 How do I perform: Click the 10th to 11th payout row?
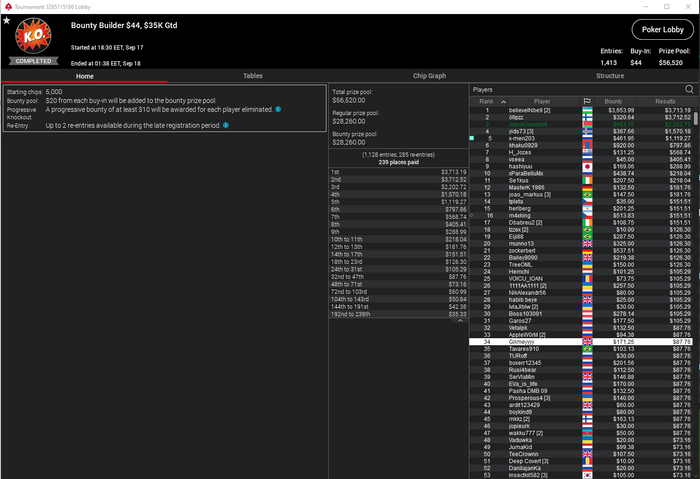(398, 239)
